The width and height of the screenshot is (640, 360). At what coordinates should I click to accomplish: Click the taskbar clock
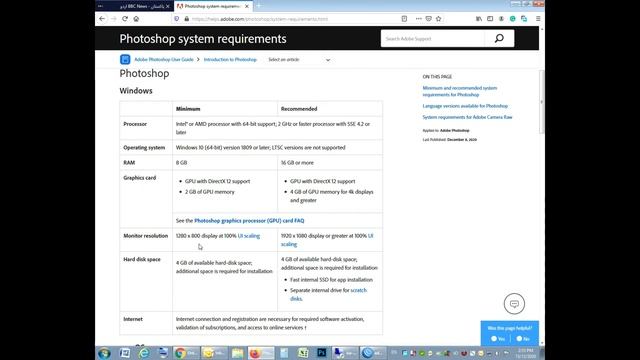525,353
